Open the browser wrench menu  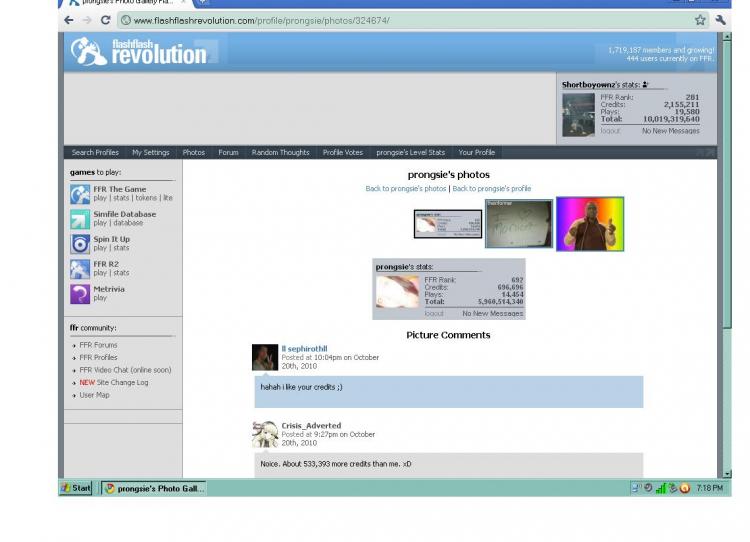pos(720,20)
